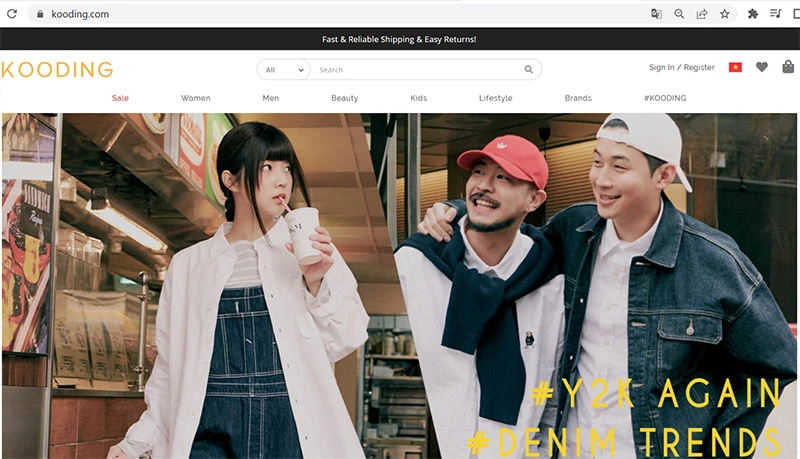The image size is (800, 459).
Task: Expand the All category dropdown
Action: [x=285, y=70]
